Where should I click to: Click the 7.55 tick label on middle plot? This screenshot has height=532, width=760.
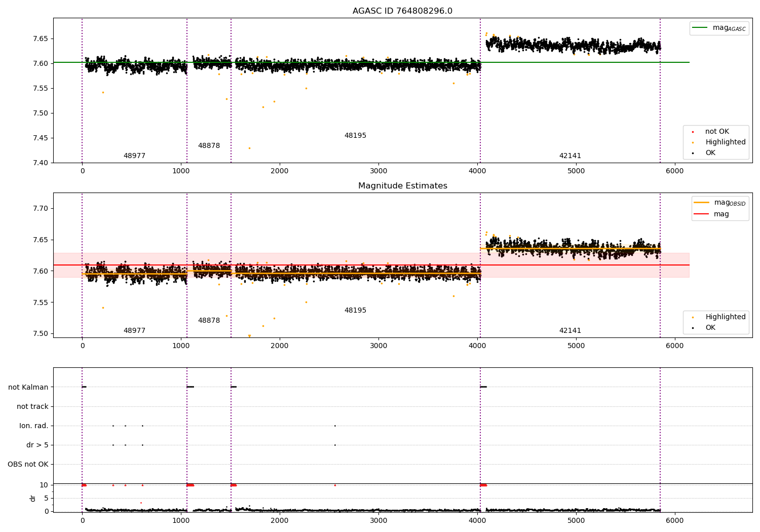pyautogui.click(x=41, y=303)
